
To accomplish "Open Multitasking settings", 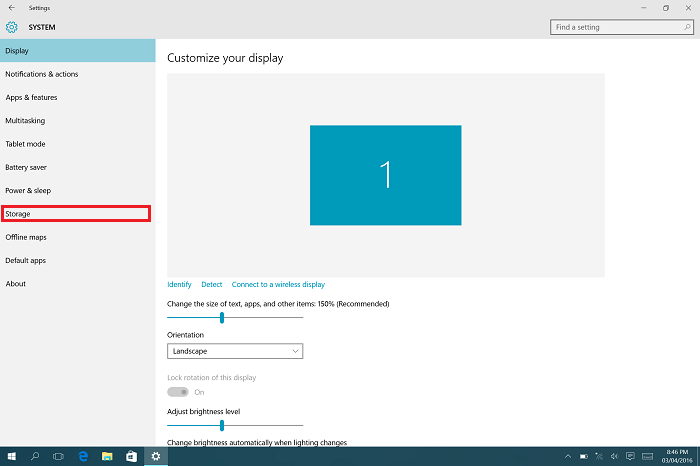I will (x=78, y=121).
